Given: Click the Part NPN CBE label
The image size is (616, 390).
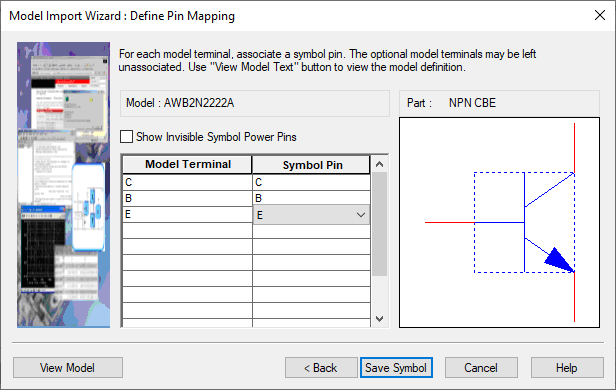Looking at the screenshot, I should pos(451,103).
